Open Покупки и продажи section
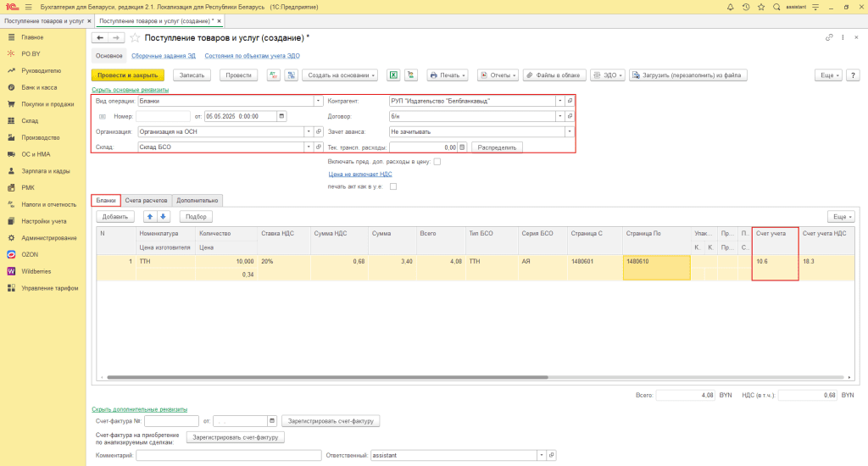This screenshot has height=466, width=868. [47, 104]
